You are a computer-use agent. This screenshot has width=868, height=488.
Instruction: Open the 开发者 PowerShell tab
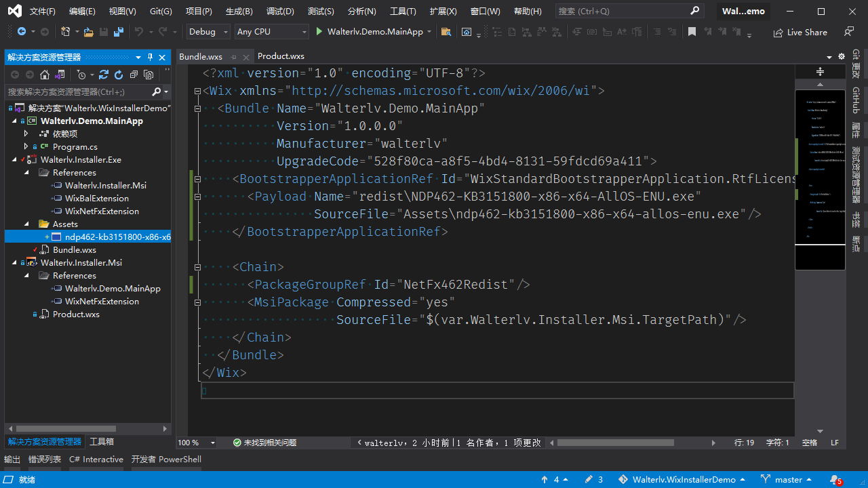[166, 460]
